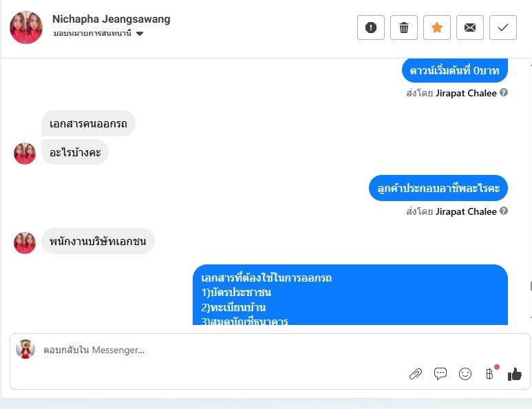The height and width of the screenshot is (409, 532).
Task: Open saved replies speech bubble icon
Action: 440,374
